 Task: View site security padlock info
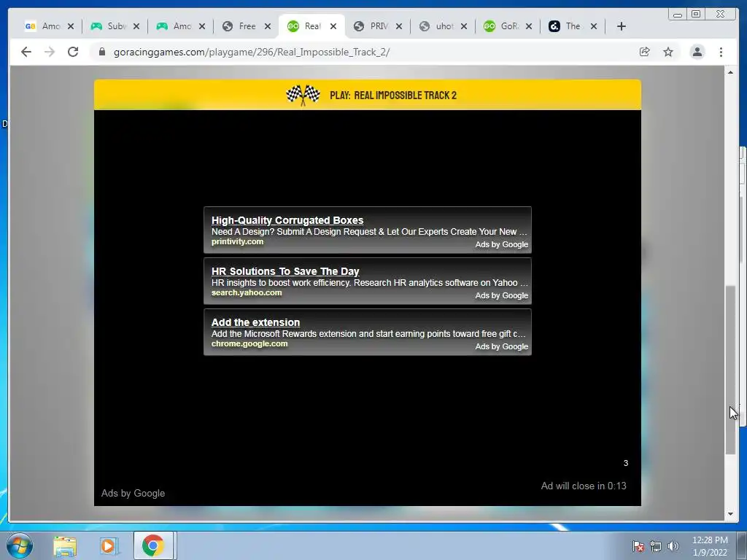[102, 52]
